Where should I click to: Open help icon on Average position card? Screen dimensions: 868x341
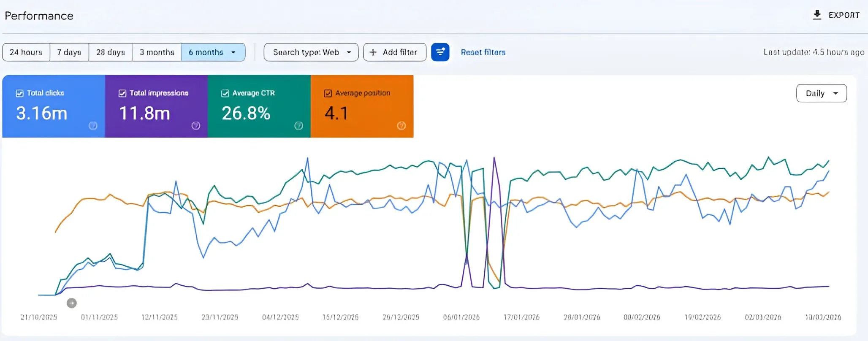pos(401,126)
